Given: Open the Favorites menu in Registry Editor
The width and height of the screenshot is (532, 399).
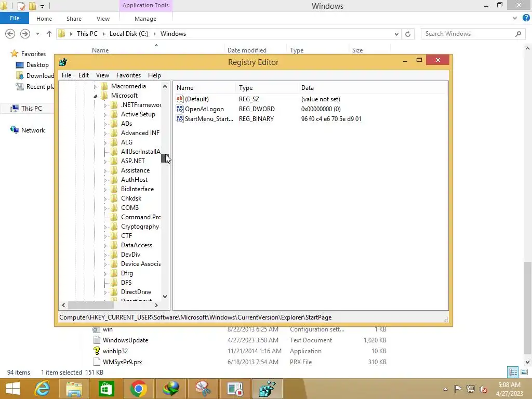Looking at the screenshot, I should [128, 75].
